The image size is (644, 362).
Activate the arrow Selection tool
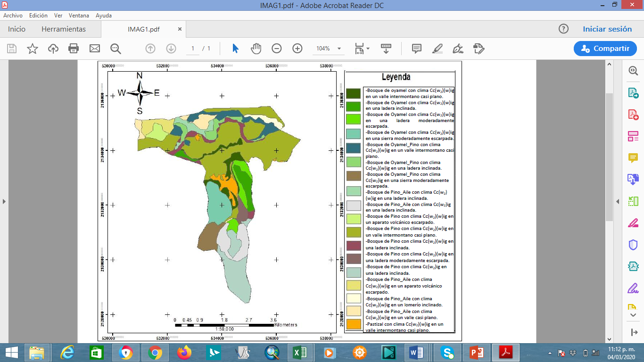pyautogui.click(x=236, y=49)
